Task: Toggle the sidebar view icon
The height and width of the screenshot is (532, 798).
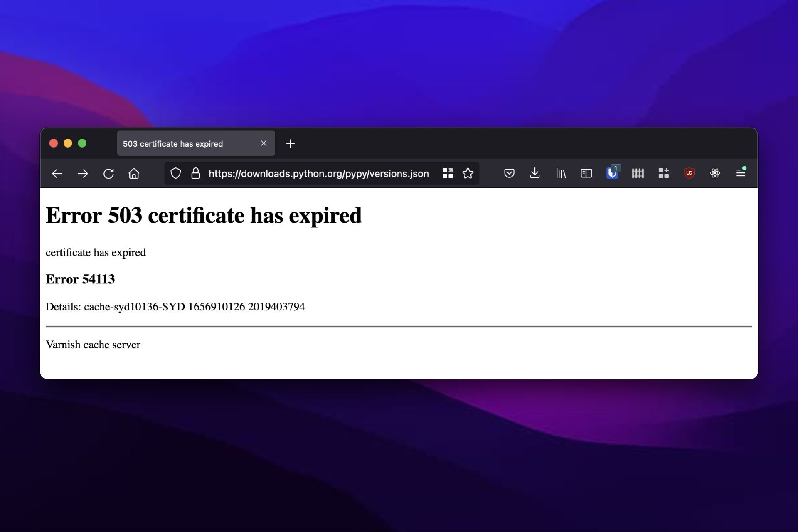Action: (586, 173)
